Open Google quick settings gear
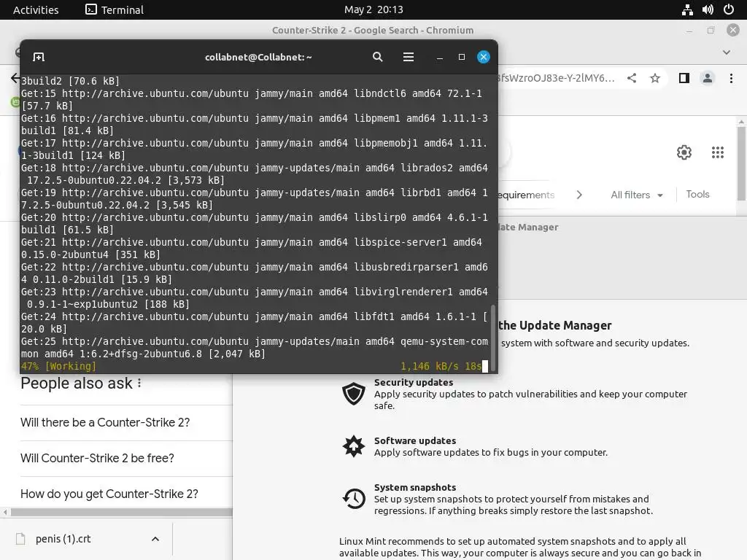The height and width of the screenshot is (560, 747). click(x=684, y=152)
